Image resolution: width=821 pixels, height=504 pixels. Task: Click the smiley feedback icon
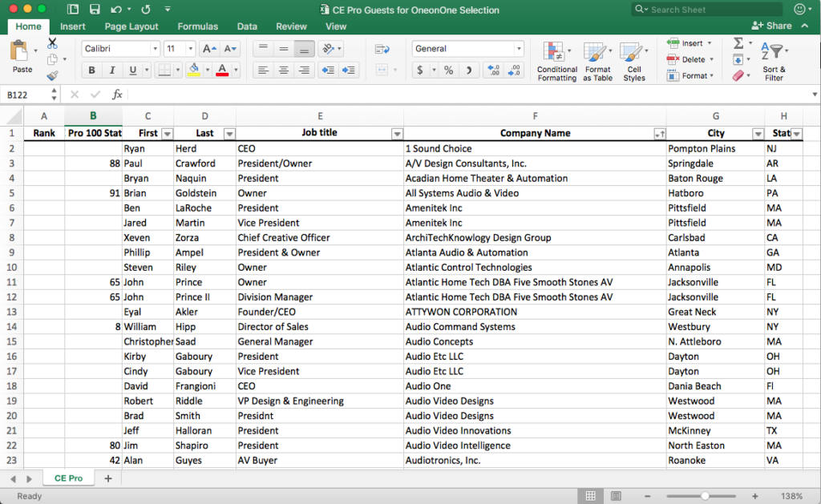click(799, 10)
